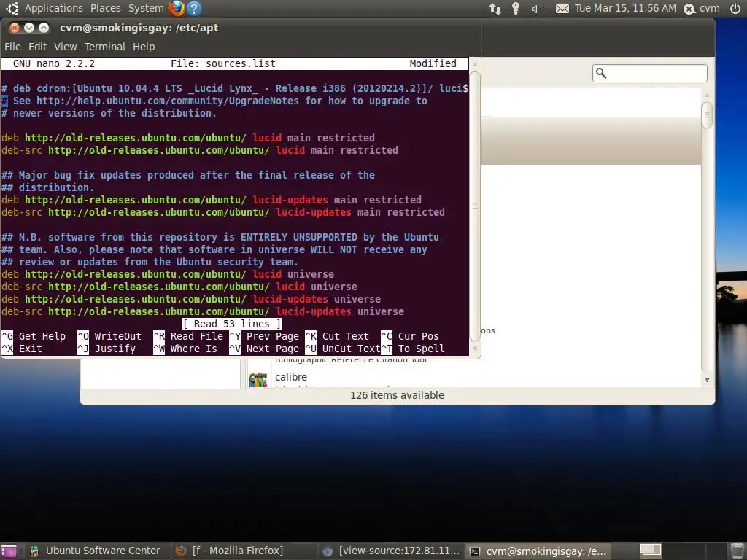Open the cvm user status menu
The width and height of the screenshot is (747, 560).
pos(701,8)
